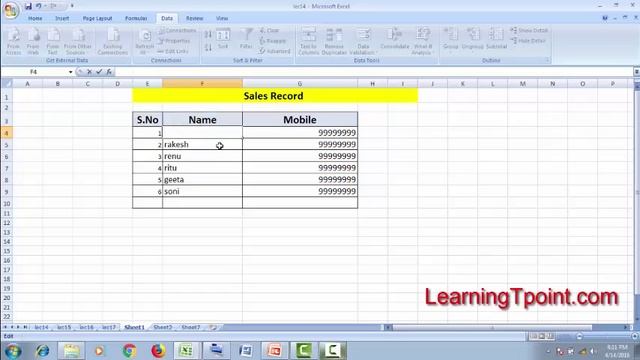This screenshot has width=640, height=360.
Task: Sort Z to A descending
Action: (208, 48)
